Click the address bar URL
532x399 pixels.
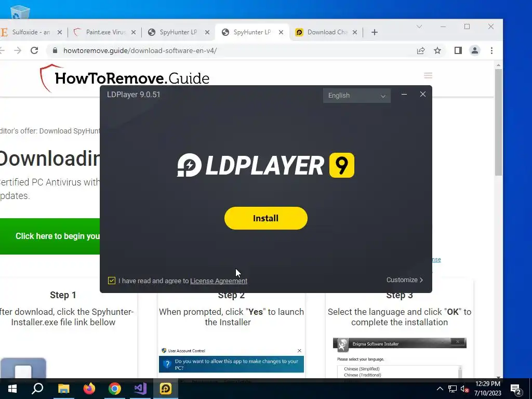pyautogui.click(x=140, y=50)
